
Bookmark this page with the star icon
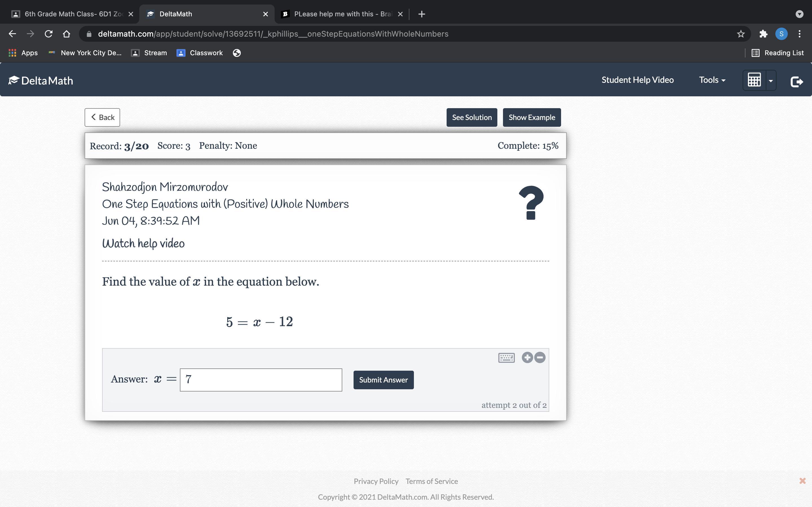[x=741, y=34]
